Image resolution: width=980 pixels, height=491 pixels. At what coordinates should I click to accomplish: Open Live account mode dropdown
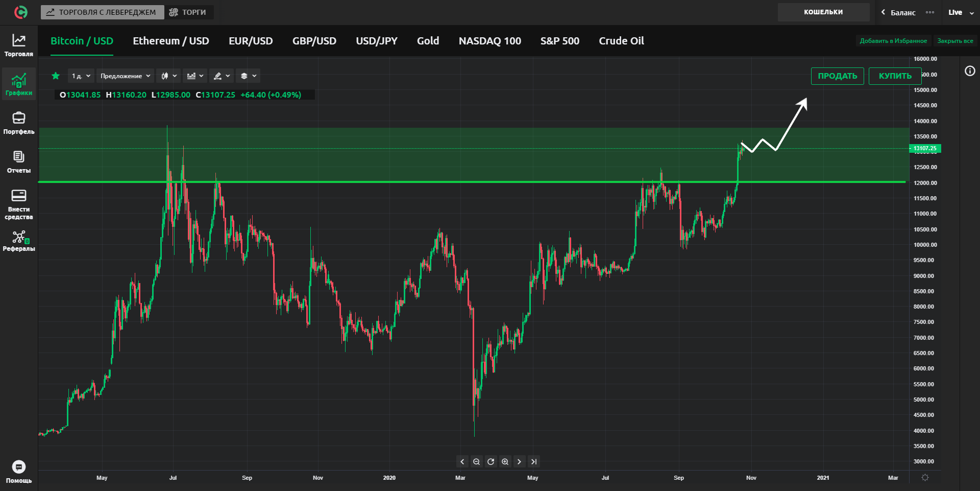click(x=962, y=12)
